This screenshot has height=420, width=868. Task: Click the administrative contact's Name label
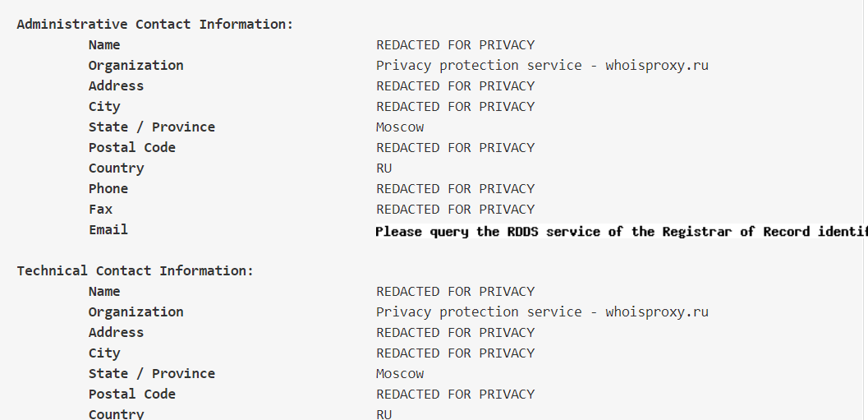pyautogui.click(x=104, y=45)
